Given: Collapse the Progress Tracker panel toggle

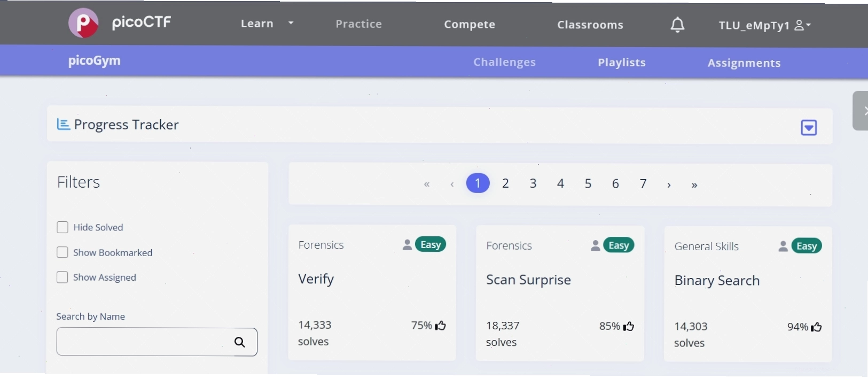Looking at the screenshot, I should [x=809, y=128].
